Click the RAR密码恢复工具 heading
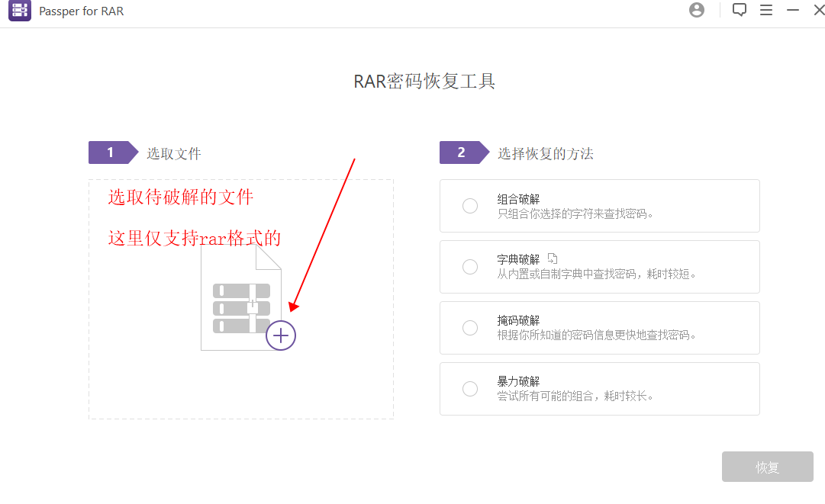 424,82
